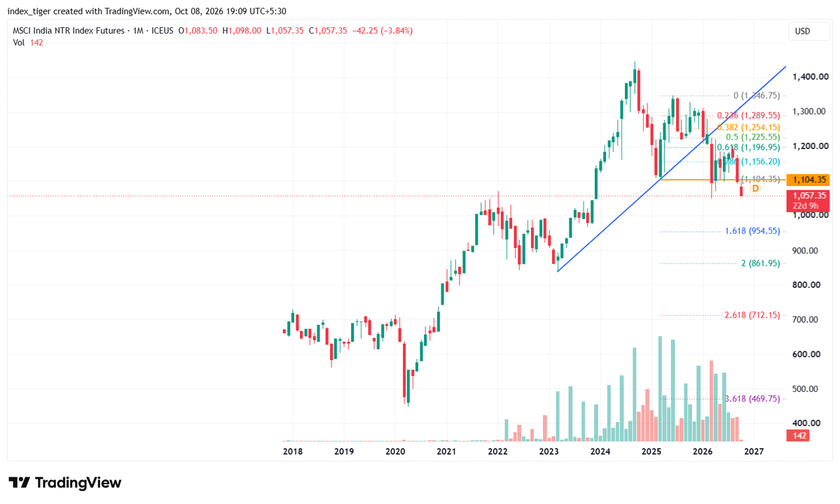Viewport: 840px width, 504px height.
Task: Click the red 1,057.35 last price label
Action: pyautogui.click(x=809, y=196)
